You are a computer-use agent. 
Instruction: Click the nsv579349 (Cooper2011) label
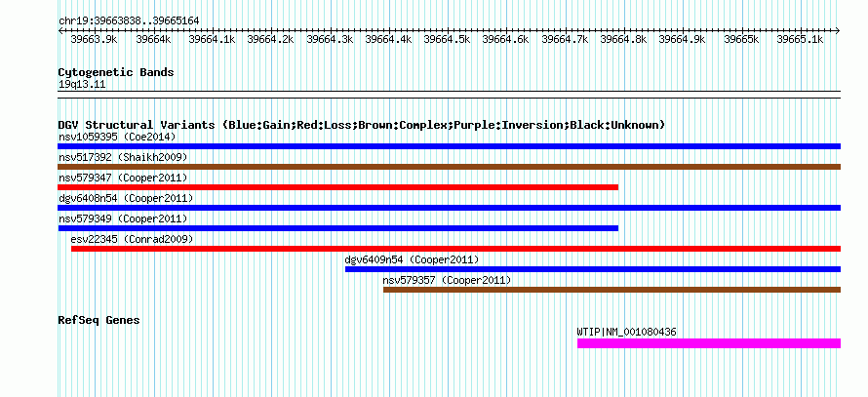[123, 218]
